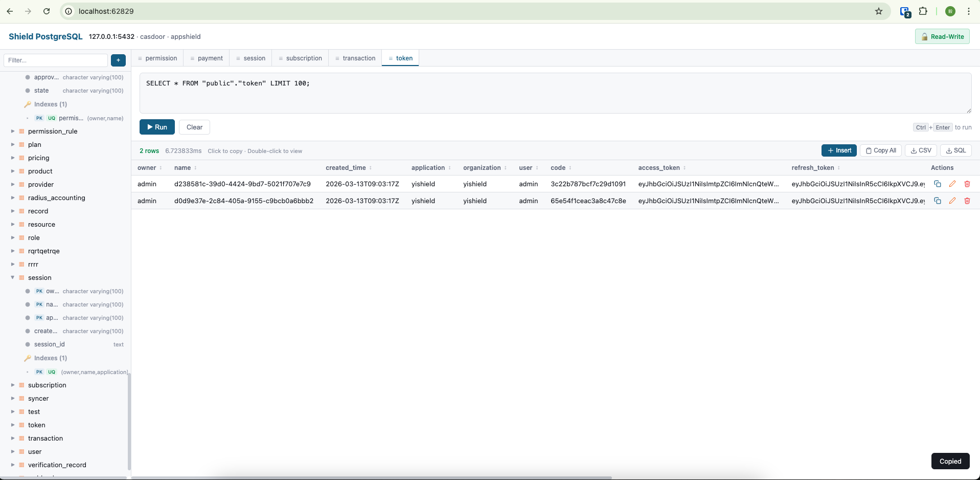Open the browser three-dot menu
The width and height of the screenshot is (980, 480).
tap(969, 11)
